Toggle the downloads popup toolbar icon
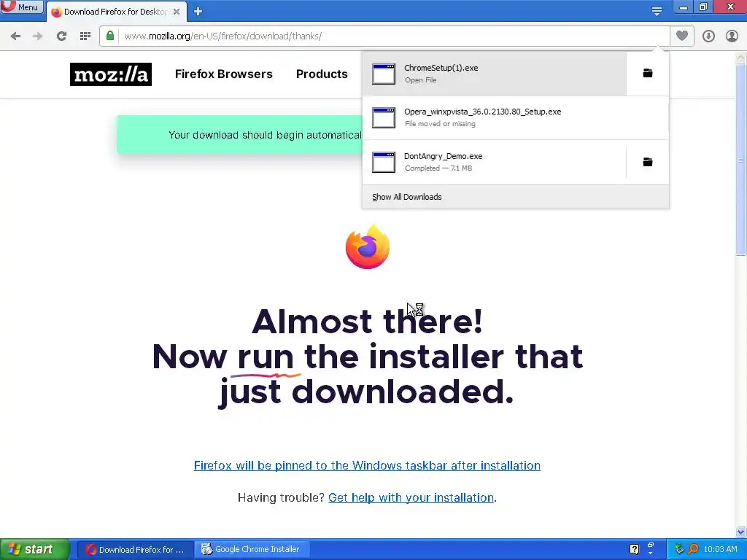Viewport: 747px width, 560px height. pos(708,36)
